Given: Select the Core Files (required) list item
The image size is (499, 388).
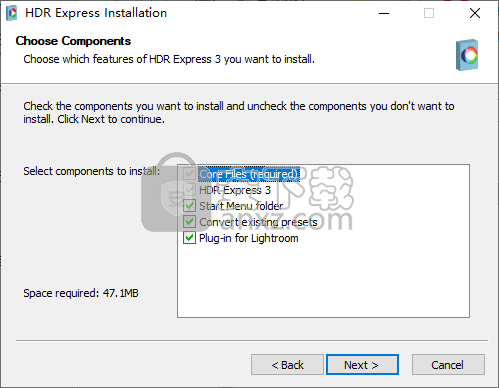Looking at the screenshot, I should click(x=249, y=174).
